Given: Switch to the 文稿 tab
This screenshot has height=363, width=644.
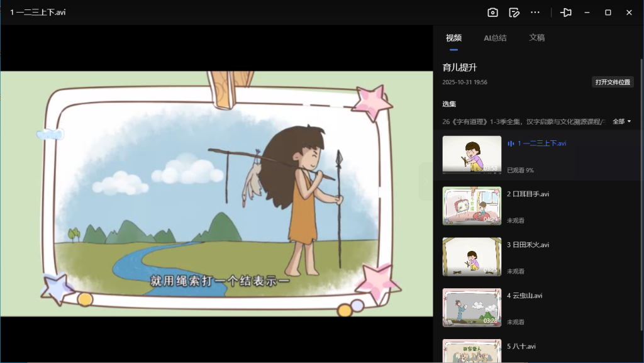Looking at the screenshot, I should (x=536, y=38).
